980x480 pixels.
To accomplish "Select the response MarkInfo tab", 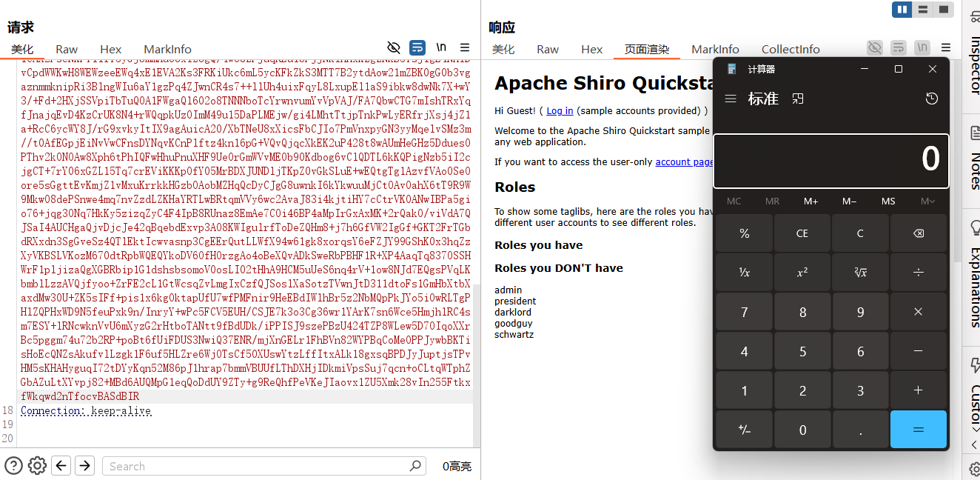I will click(716, 49).
